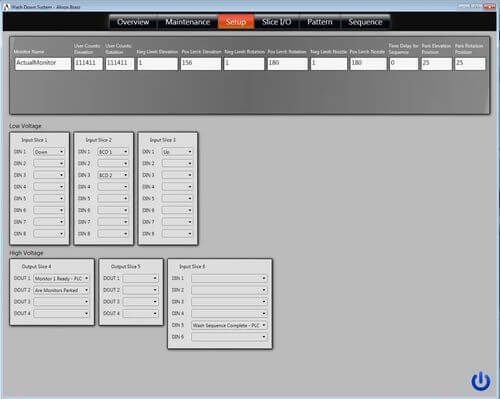This screenshot has height=399, width=500.
Task: Open Input Slice 3 DIN 1 dropdown showing Up
Action: click(177, 152)
